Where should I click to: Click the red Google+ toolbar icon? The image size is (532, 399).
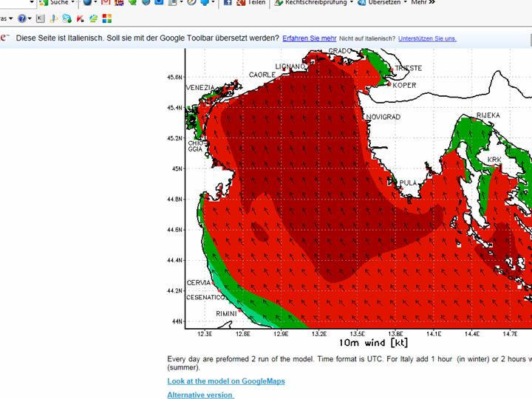[x=239, y=3]
